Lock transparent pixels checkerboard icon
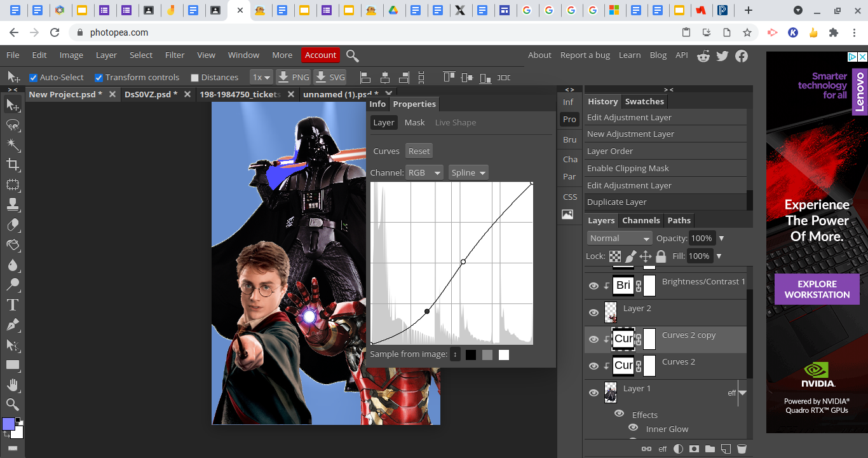This screenshot has height=458, width=868. pos(615,256)
